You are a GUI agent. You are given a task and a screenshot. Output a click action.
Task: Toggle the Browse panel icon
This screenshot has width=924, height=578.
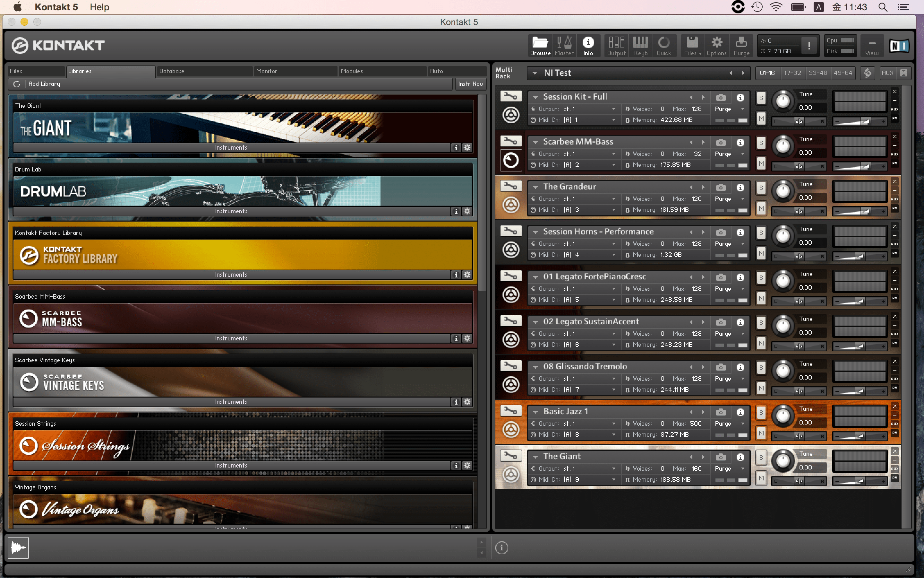540,46
